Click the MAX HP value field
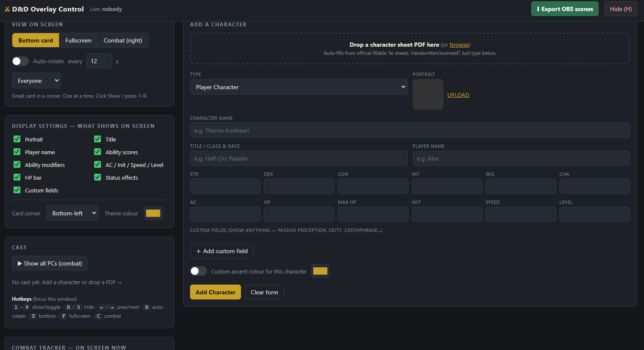 pyautogui.click(x=373, y=215)
